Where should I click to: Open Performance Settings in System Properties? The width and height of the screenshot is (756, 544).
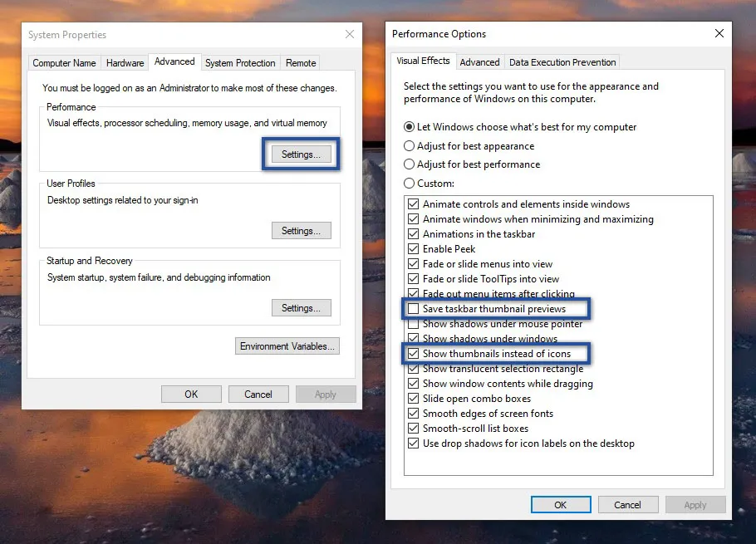coord(300,154)
